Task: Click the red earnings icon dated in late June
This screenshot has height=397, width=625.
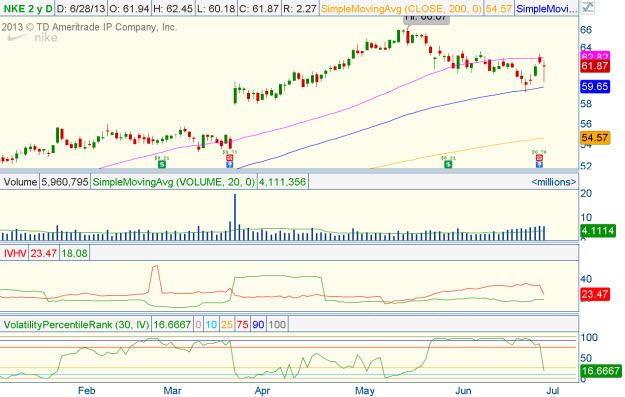Action: click(x=539, y=158)
